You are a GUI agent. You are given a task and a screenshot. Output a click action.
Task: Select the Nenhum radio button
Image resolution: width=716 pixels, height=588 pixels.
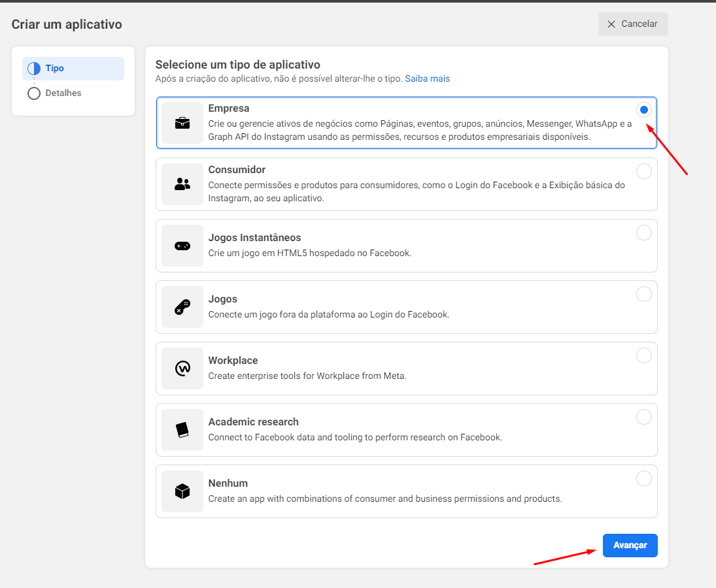pos(644,478)
